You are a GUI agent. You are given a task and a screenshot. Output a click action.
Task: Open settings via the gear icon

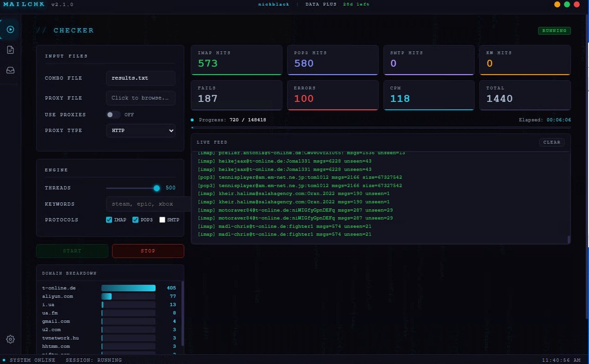tap(10, 339)
